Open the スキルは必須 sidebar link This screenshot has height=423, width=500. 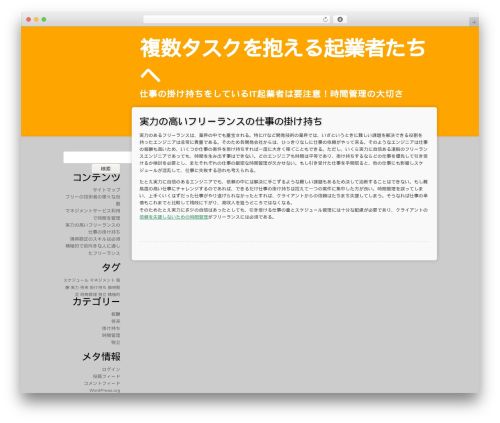95,239
